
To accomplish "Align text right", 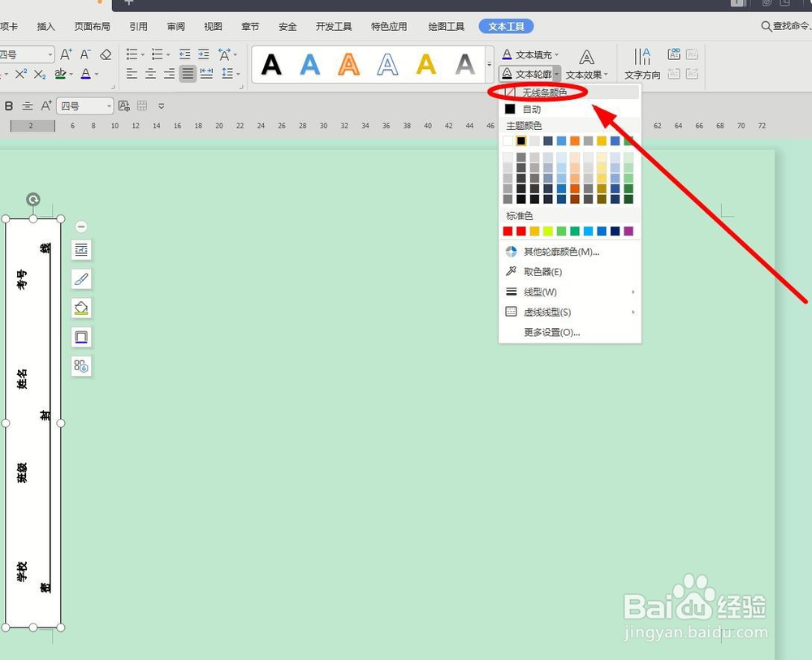I will click(170, 74).
